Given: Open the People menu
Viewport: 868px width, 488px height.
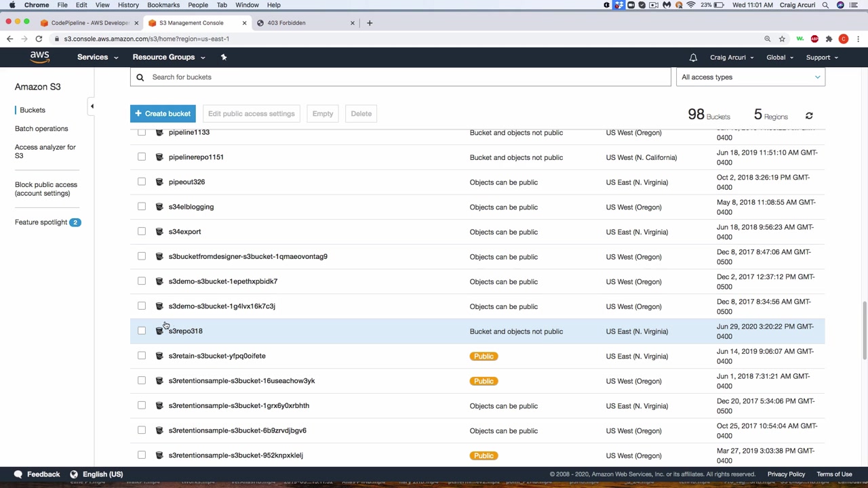Looking at the screenshot, I should tap(198, 5).
